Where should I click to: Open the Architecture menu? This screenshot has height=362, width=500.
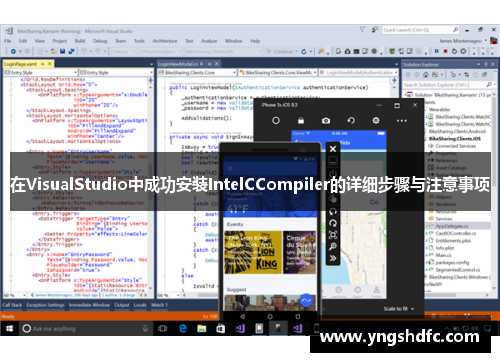(x=165, y=41)
